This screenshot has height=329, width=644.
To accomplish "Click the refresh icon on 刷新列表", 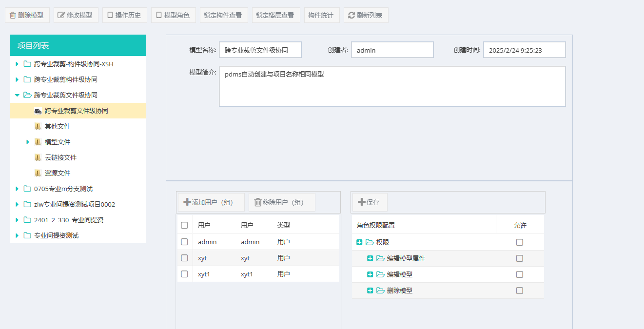I will 351,15.
